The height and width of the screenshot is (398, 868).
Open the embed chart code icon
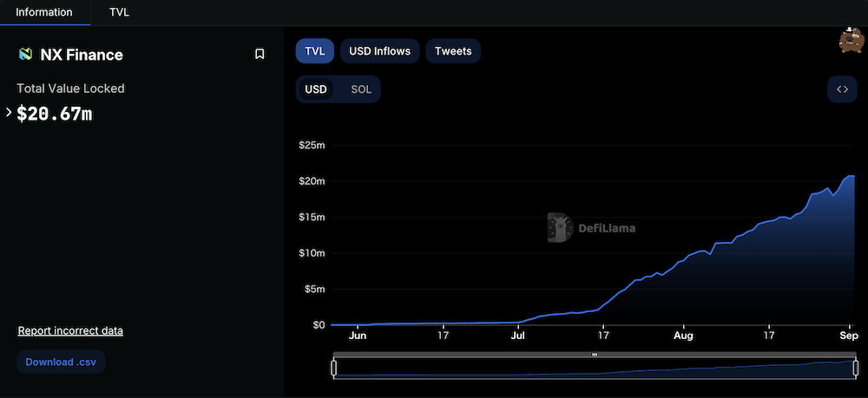[x=842, y=89]
